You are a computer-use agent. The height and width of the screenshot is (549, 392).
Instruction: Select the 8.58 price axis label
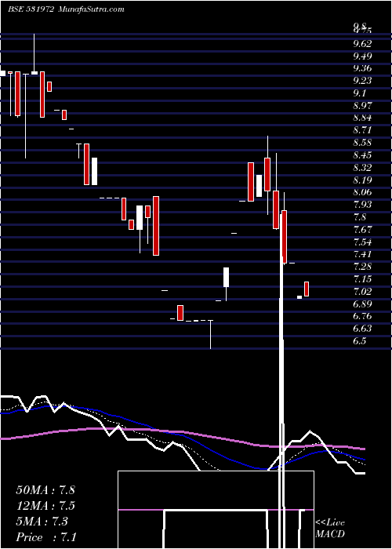click(x=362, y=144)
